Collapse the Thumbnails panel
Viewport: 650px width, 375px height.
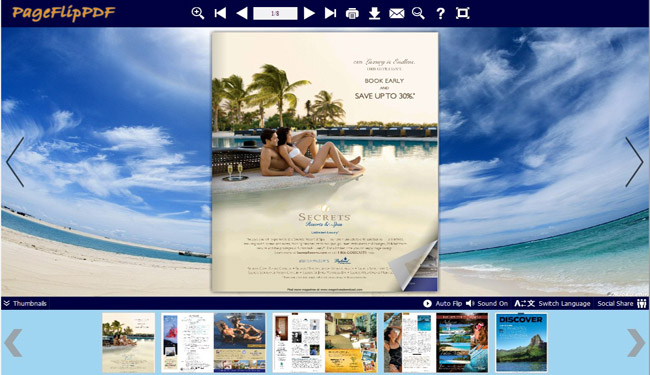[25, 303]
